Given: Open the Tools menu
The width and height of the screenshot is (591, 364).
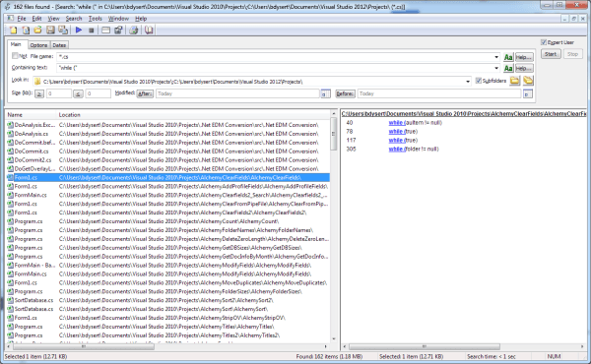Looking at the screenshot, I should click(x=95, y=19).
